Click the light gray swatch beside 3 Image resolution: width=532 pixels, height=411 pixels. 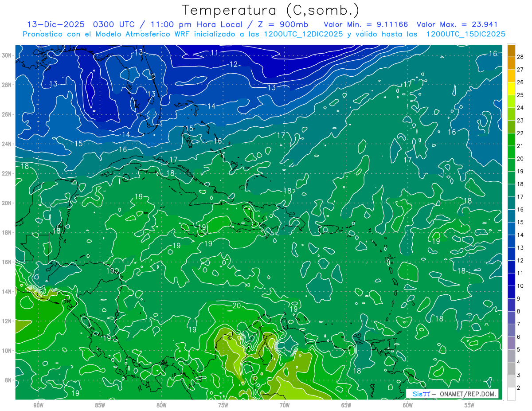point(511,381)
